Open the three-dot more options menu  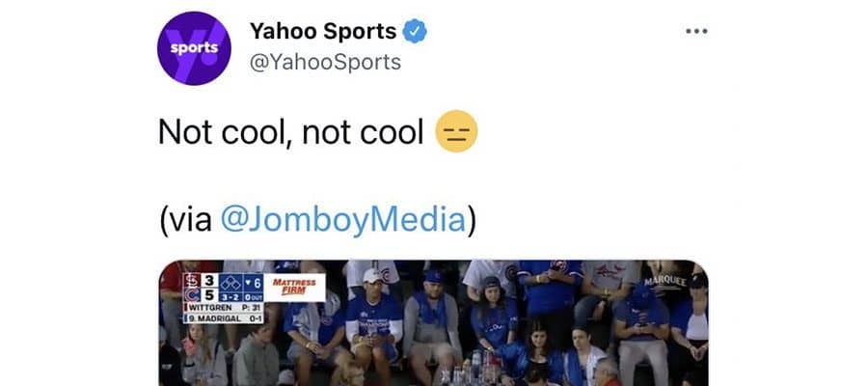point(696,32)
